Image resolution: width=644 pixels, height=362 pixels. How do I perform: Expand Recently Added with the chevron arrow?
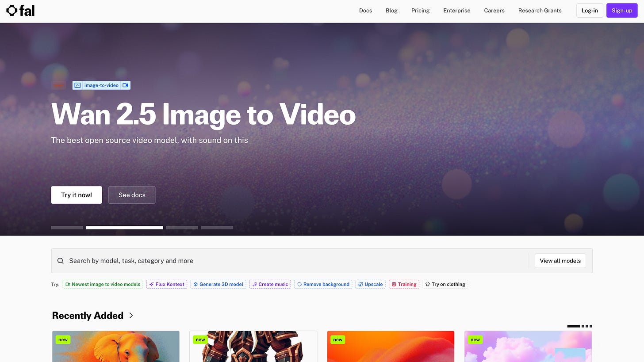pos(131,316)
